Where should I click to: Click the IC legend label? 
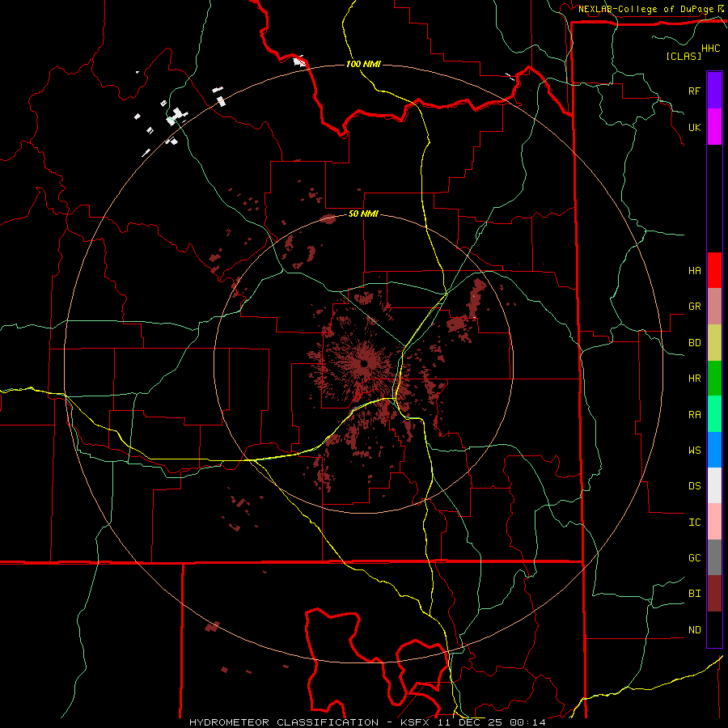[694, 523]
